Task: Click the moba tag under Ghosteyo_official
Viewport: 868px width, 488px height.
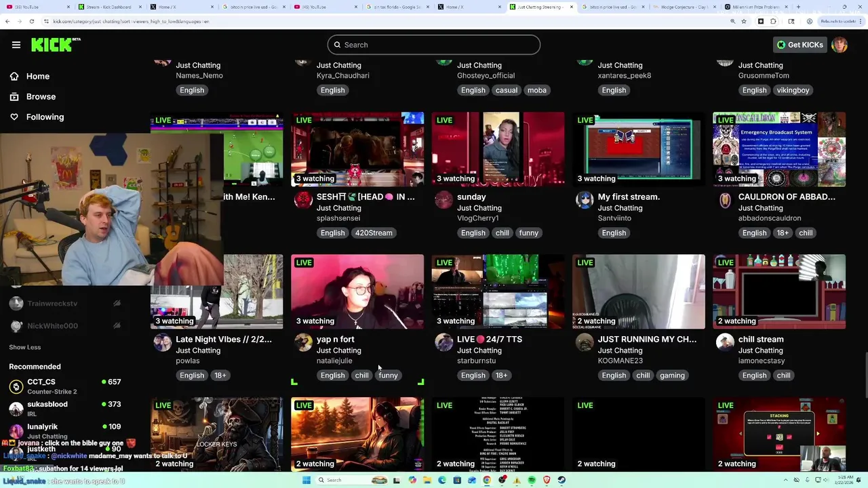Action: click(x=536, y=90)
